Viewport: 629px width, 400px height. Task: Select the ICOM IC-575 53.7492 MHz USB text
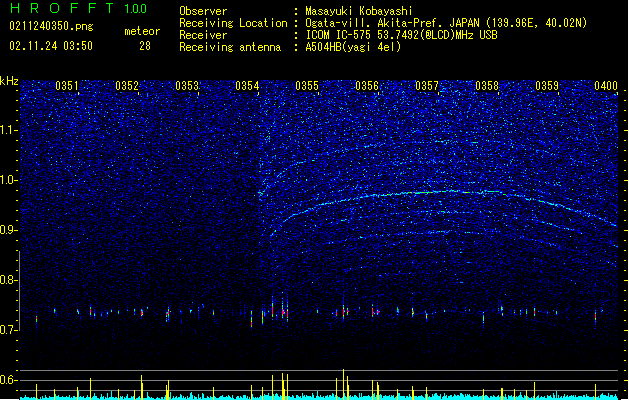402,35
